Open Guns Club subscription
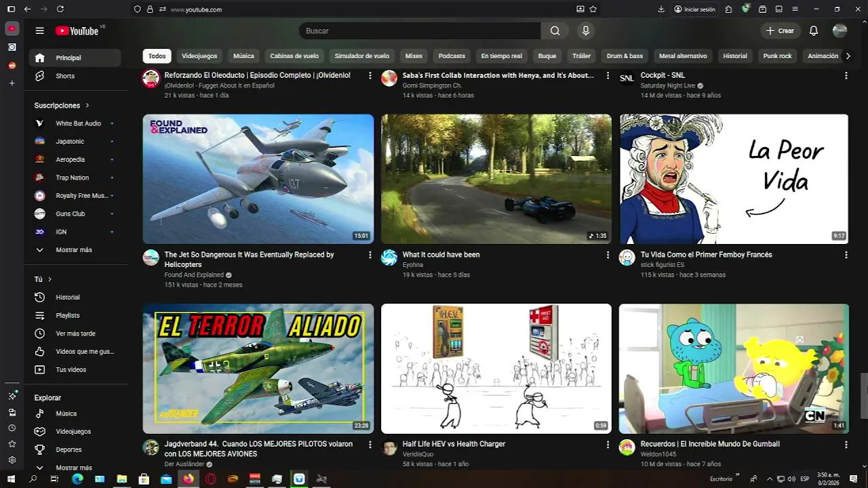Viewport: 868px width, 488px height. point(75,213)
